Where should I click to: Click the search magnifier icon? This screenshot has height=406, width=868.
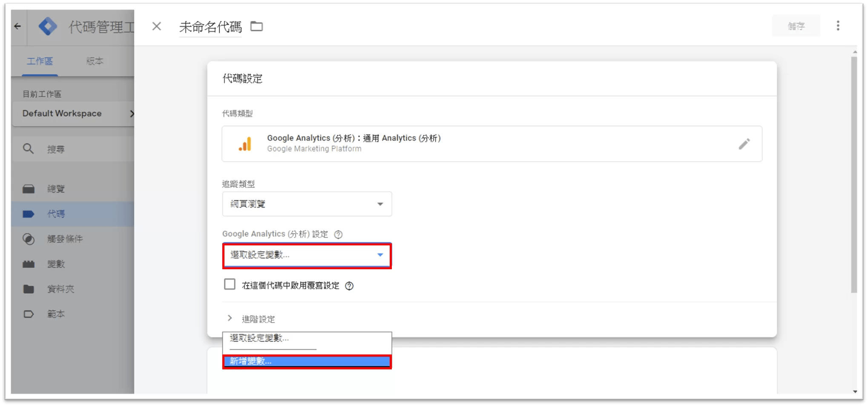coord(28,149)
